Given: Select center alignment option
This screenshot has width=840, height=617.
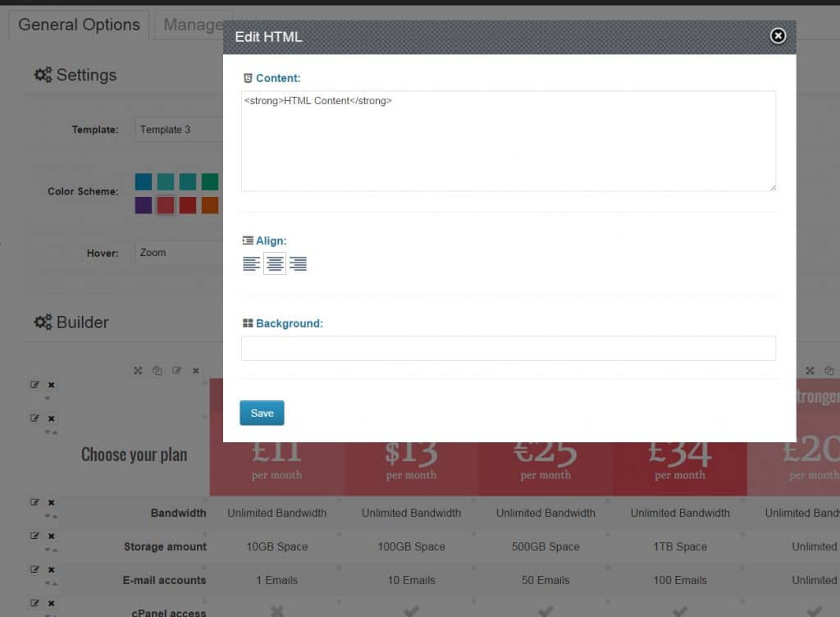Looking at the screenshot, I should click(x=274, y=263).
